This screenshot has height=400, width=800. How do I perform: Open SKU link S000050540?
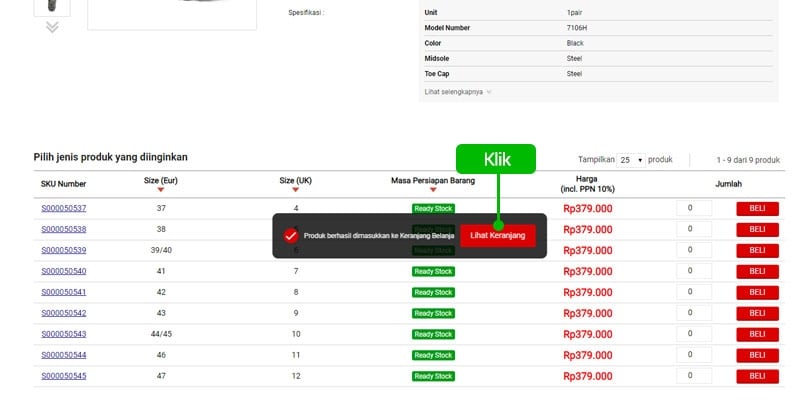pyautogui.click(x=64, y=271)
